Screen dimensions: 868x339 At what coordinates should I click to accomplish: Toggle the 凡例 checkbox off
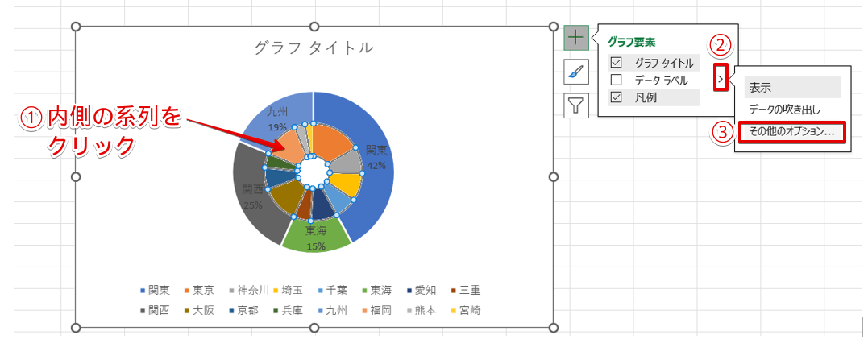click(617, 97)
